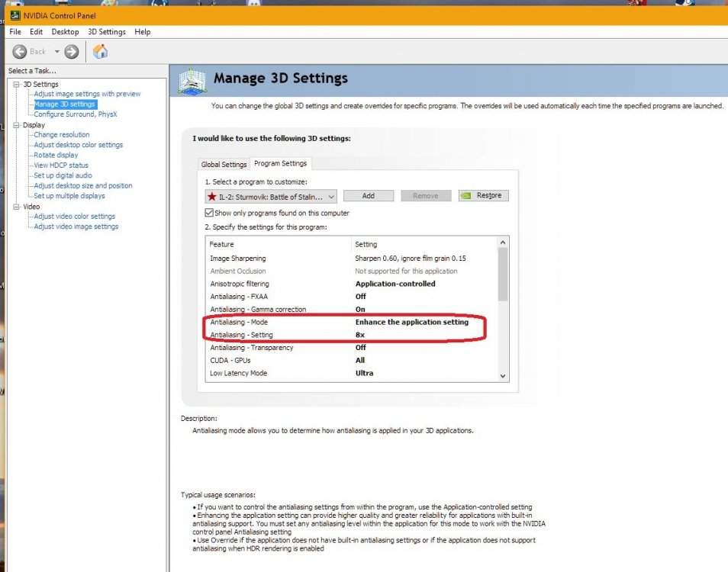Select Manage 3D settings in task tree
This screenshot has width=728, height=572.
[65, 104]
